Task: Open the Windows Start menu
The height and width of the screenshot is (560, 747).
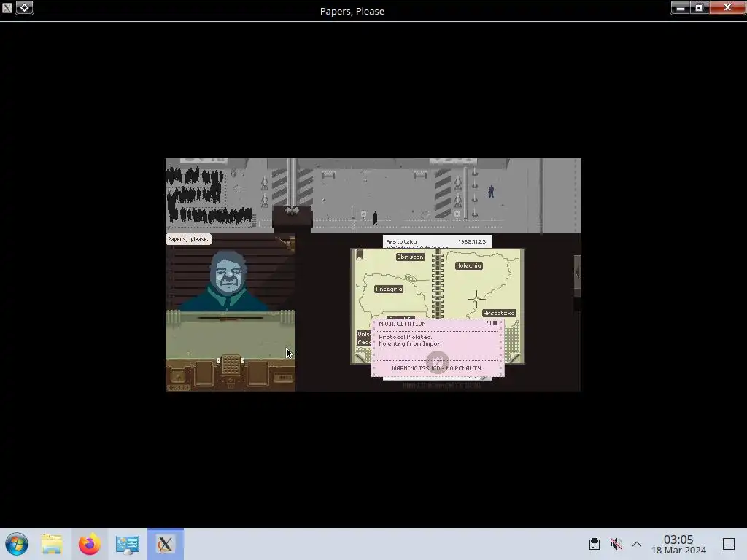Action: point(17,544)
